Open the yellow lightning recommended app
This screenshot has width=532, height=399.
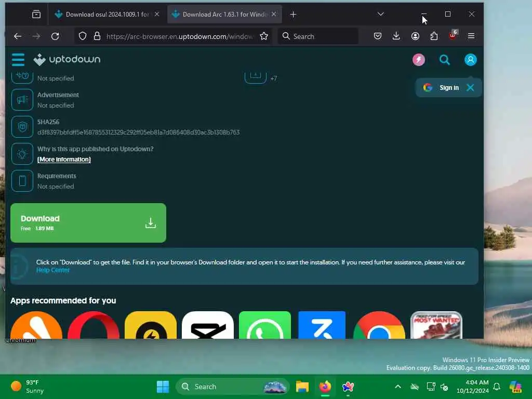(x=151, y=325)
